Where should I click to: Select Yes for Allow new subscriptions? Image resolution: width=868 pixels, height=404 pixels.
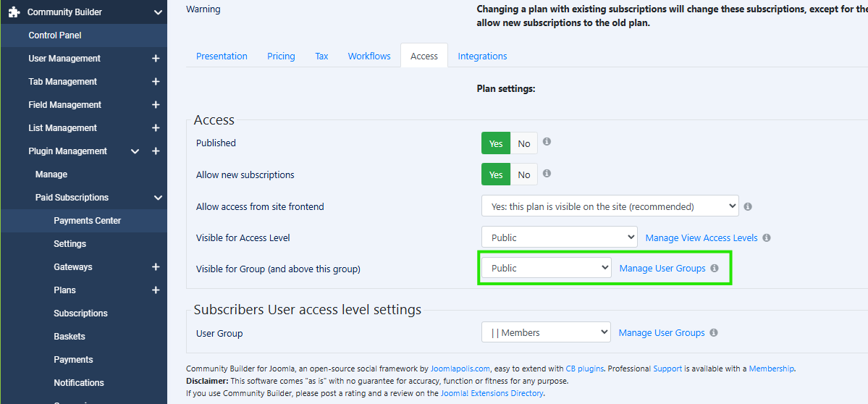point(496,174)
